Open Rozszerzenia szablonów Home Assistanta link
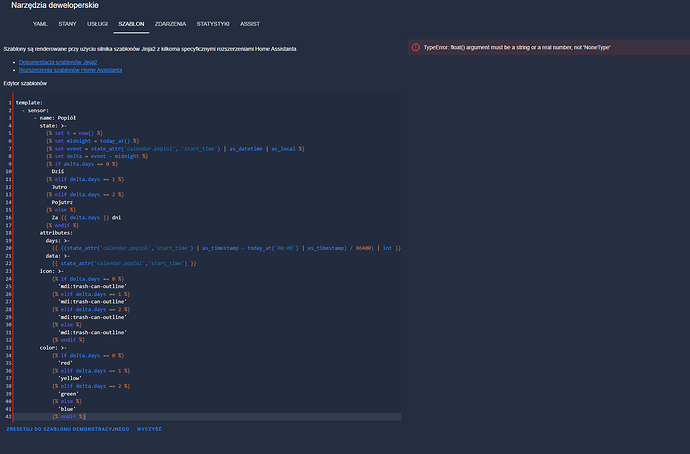The height and width of the screenshot is (454, 690). 70,70
